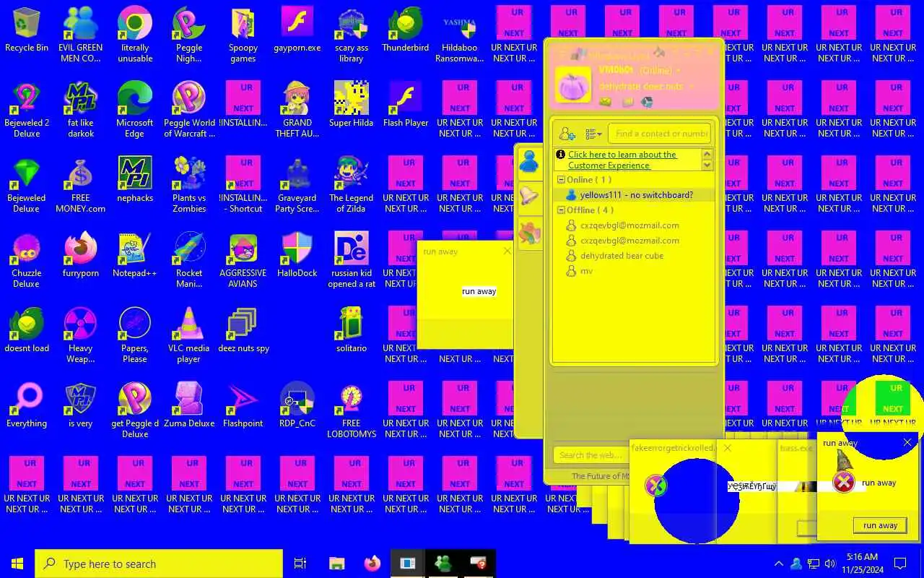Show hidden system tray icons
This screenshot has width=924, height=578.
point(778,564)
